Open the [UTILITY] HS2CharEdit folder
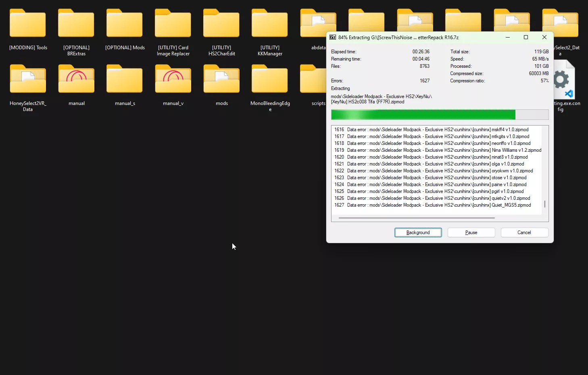The image size is (588, 375). point(221,23)
